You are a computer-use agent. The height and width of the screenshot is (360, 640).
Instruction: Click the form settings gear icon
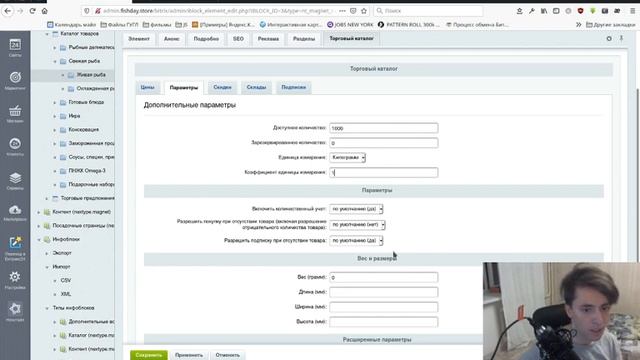click(609, 38)
